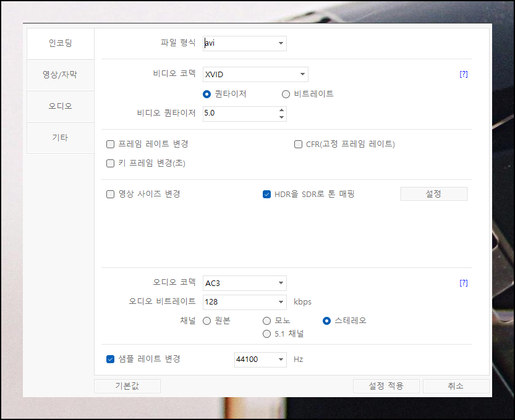515x420 pixels.
Task: Click the 취소 button
Action: (456, 386)
